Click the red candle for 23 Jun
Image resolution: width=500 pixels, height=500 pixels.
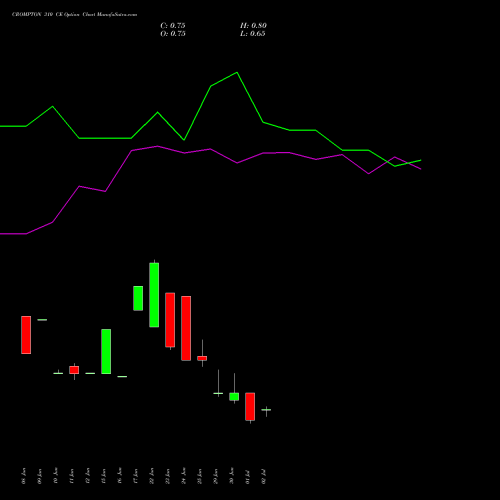(170, 320)
